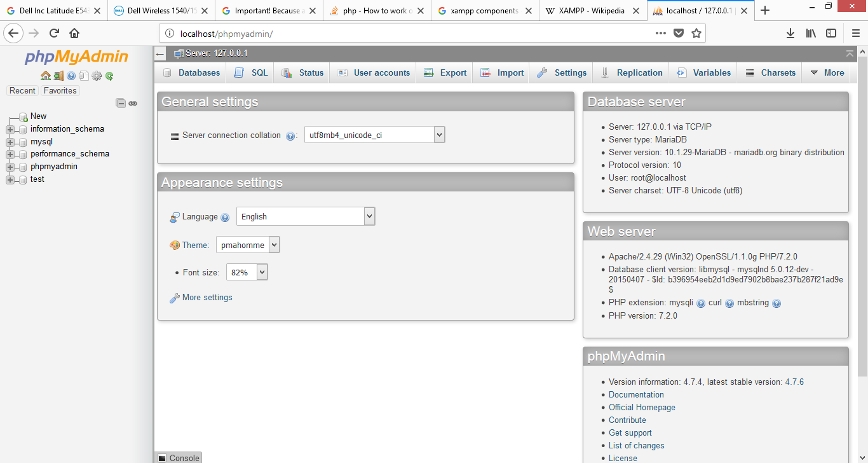
Task: Expand the phpmyadmin database node
Action: coord(10,167)
